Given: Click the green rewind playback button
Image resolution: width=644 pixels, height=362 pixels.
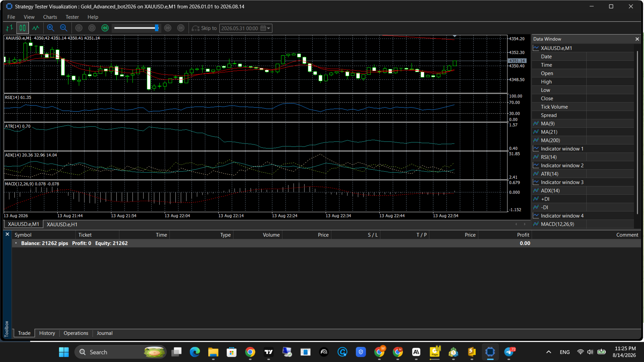Looking at the screenshot, I should click(105, 28).
